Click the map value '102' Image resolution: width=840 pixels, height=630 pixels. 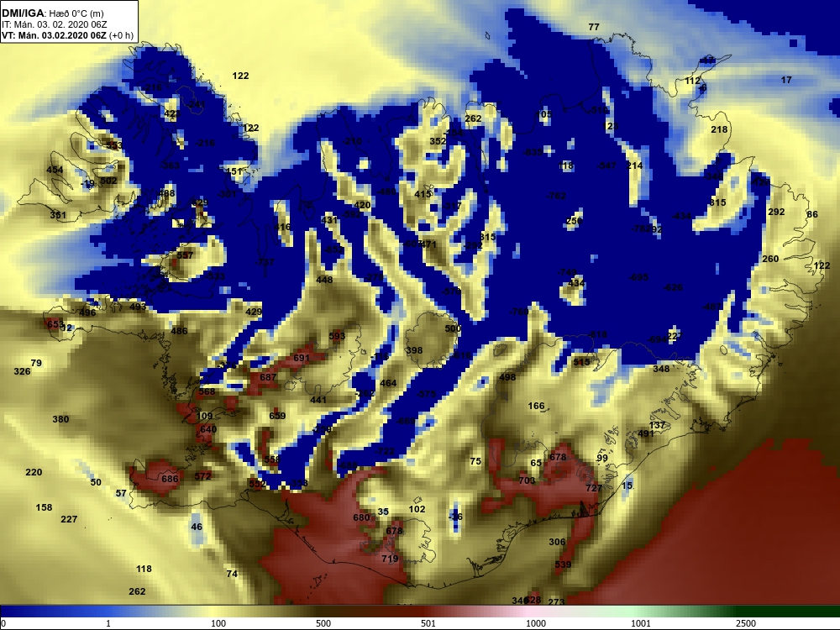417,510
